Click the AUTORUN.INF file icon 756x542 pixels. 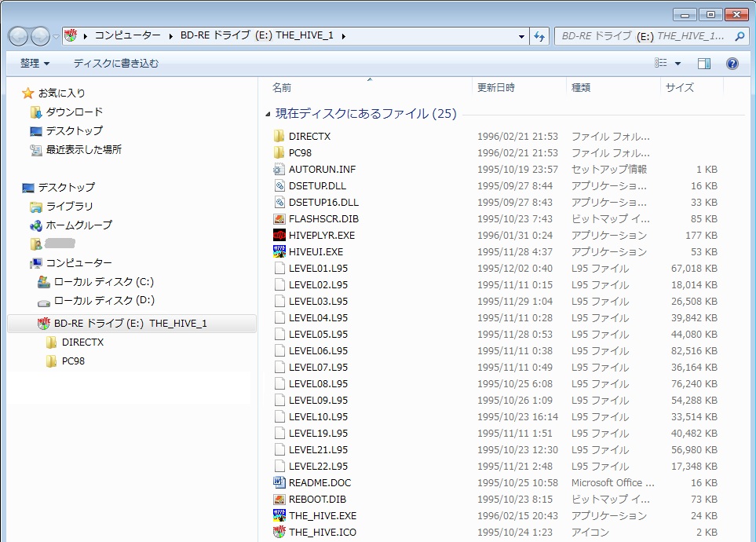click(279, 169)
